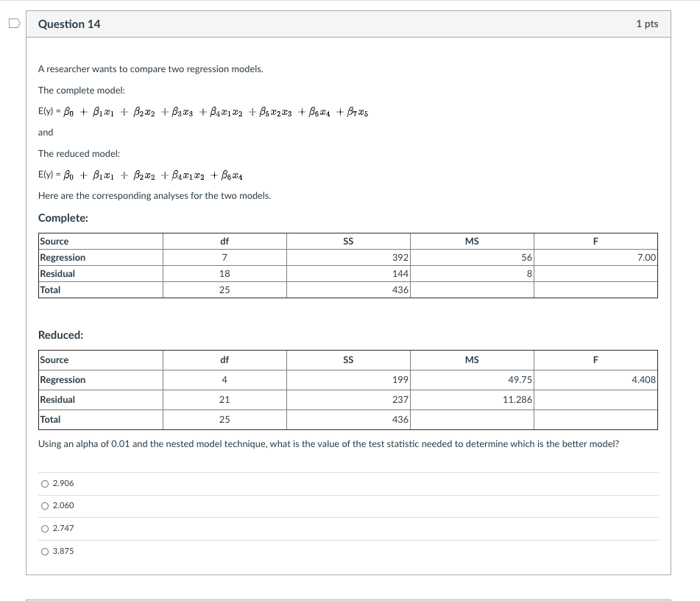Click the 18 residual df cell
700x601 pixels.
click(x=225, y=273)
